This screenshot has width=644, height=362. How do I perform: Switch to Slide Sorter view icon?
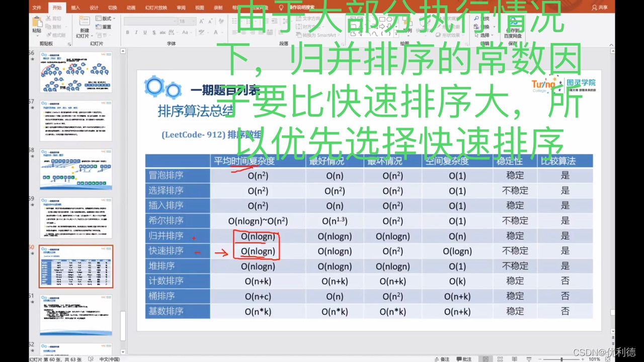coord(500,359)
